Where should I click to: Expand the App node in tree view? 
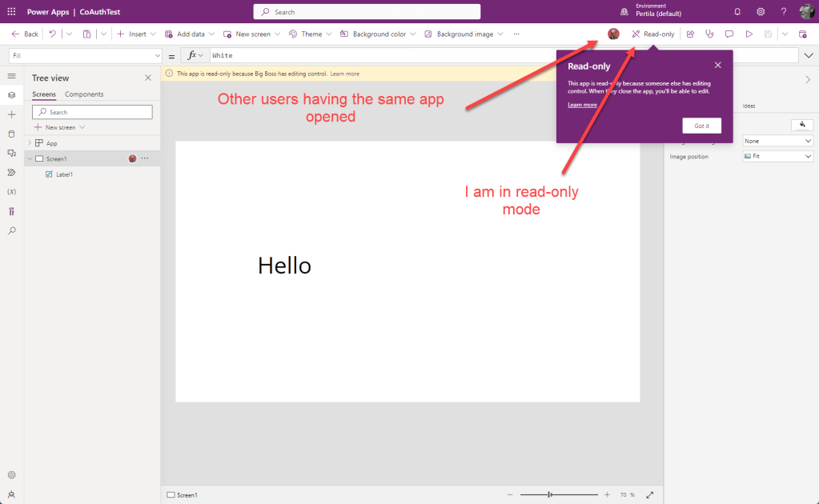[x=30, y=143]
